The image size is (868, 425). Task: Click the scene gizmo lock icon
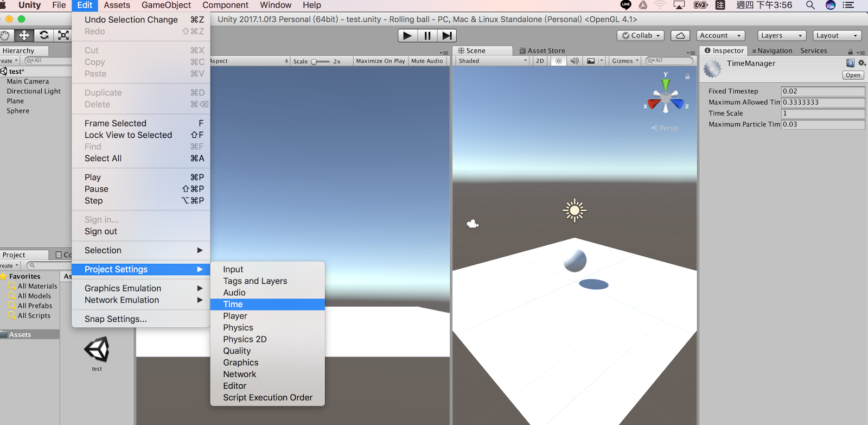(687, 77)
